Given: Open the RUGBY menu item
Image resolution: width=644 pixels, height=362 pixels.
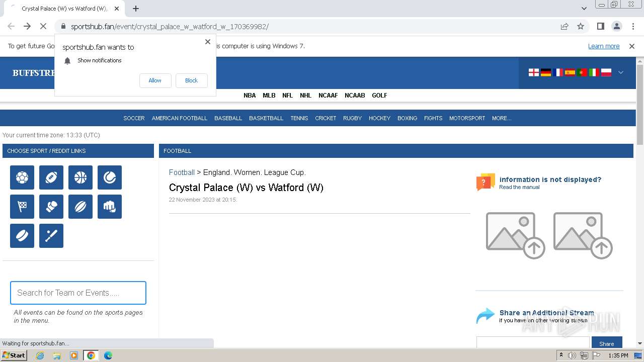Looking at the screenshot, I should (352, 118).
